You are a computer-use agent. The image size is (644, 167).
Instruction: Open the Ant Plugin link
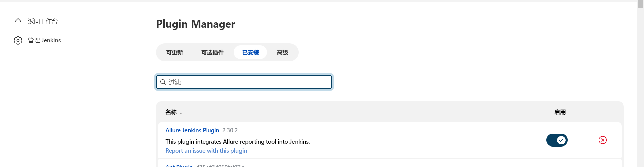pos(179,165)
